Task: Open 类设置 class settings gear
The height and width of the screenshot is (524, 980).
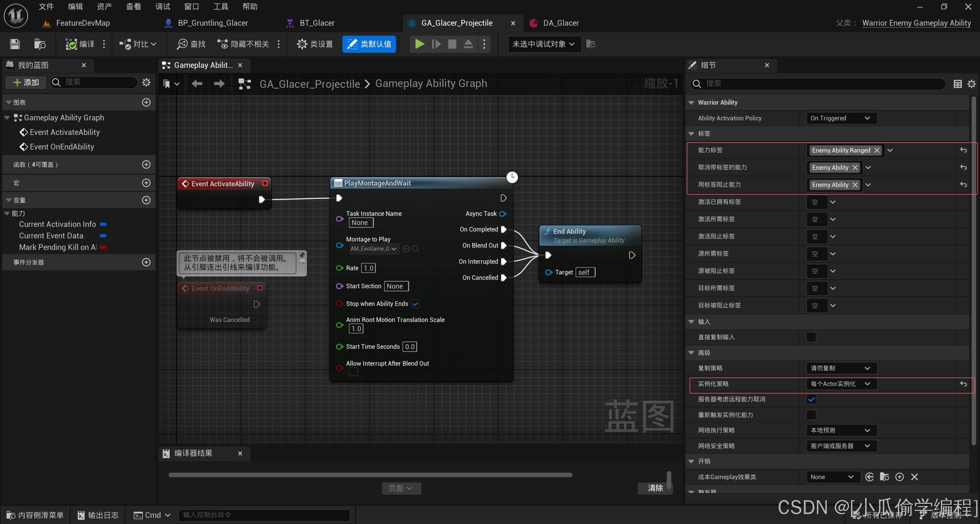Action: pos(302,44)
